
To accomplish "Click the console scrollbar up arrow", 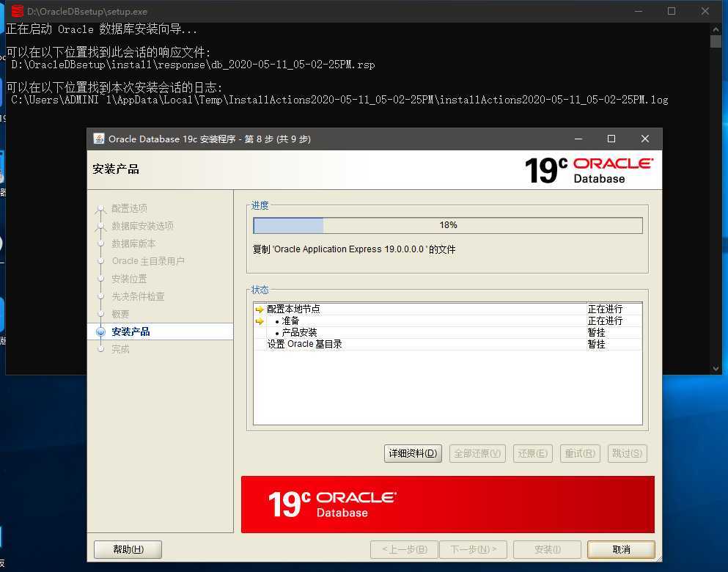I will click(x=716, y=29).
